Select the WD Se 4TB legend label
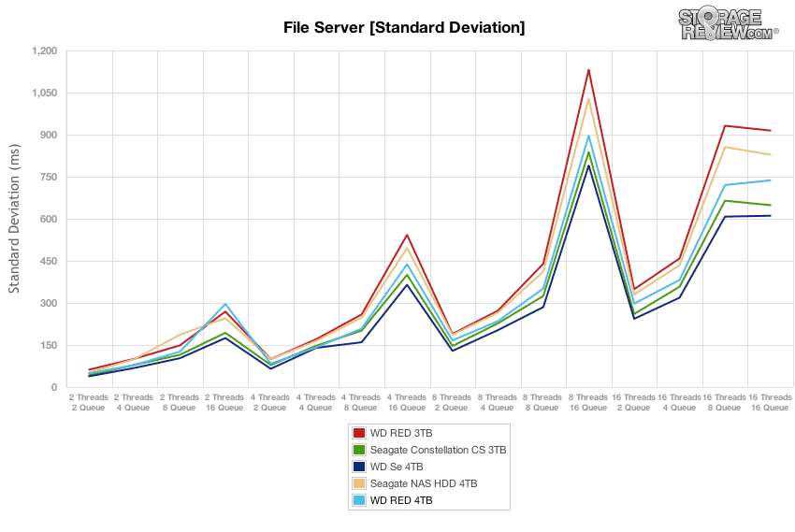This screenshot has height=532, width=795. pos(397,467)
